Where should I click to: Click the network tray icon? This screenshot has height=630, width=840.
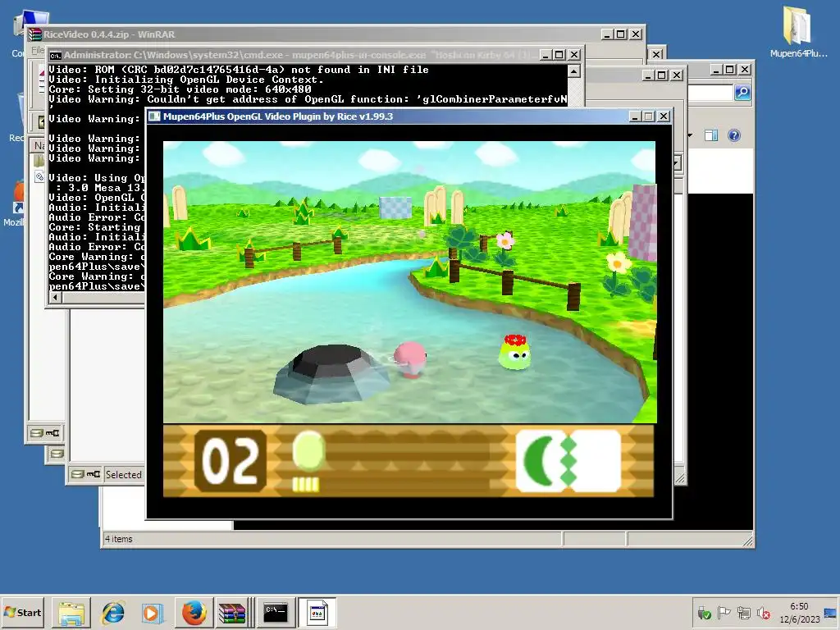tap(743, 612)
